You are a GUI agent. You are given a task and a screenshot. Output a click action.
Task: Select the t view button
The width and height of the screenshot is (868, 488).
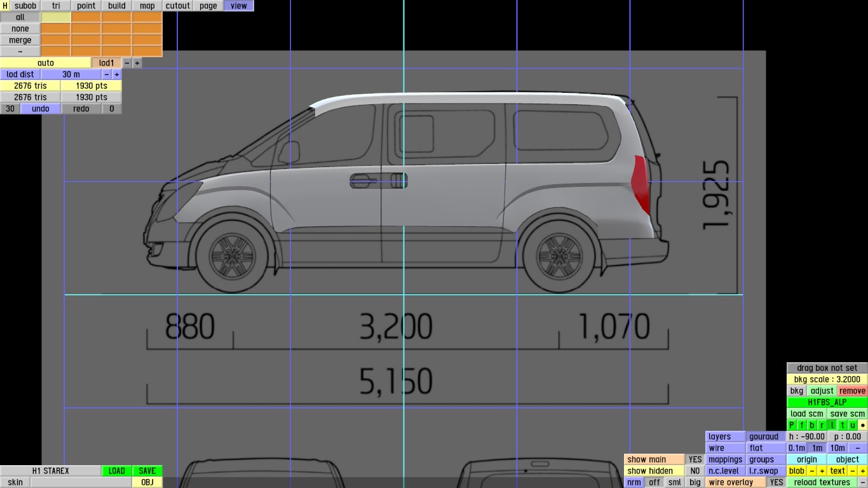coord(843,425)
